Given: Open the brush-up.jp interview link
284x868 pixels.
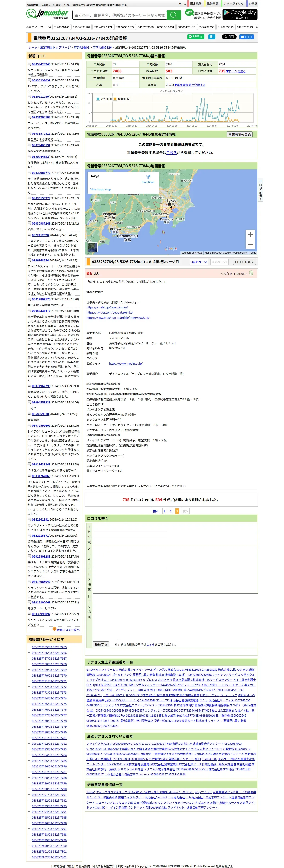Looking at the screenshot, I should click(x=118, y=317).
